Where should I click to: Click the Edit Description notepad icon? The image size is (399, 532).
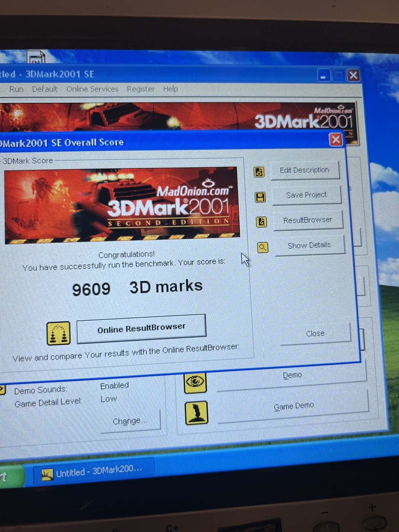(259, 172)
